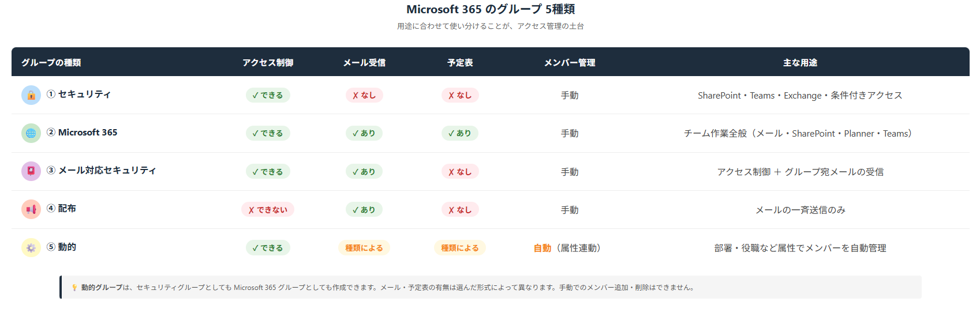Click the globe icon beside Microsoft 365
The height and width of the screenshot is (309, 980).
pos(31,133)
